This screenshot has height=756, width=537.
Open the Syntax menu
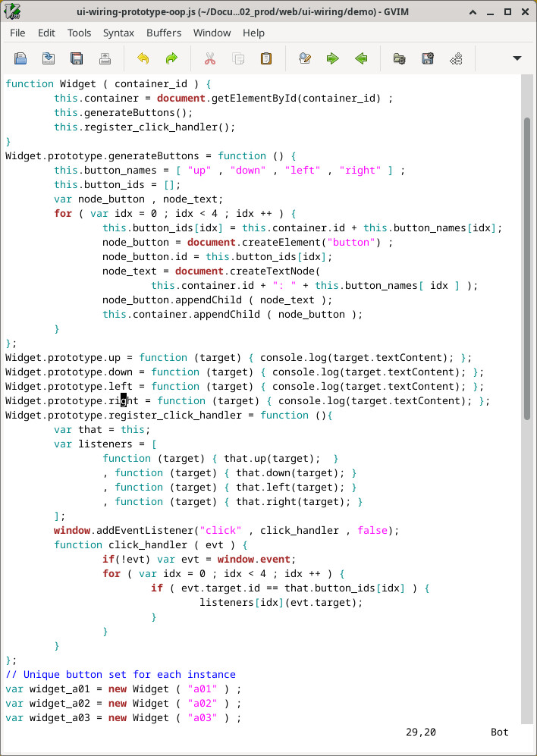tap(118, 33)
